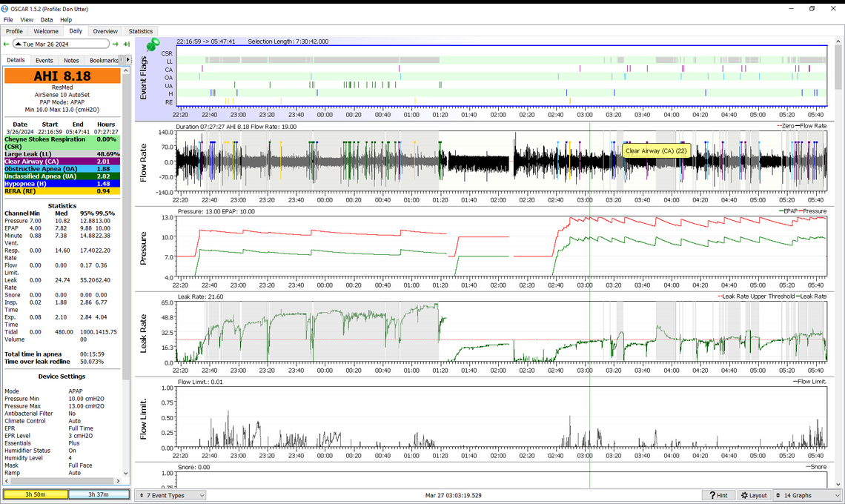This screenshot has height=504, width=845.
Task: Click the details panel horizontal scrollbar
Action: click(62, 480)
